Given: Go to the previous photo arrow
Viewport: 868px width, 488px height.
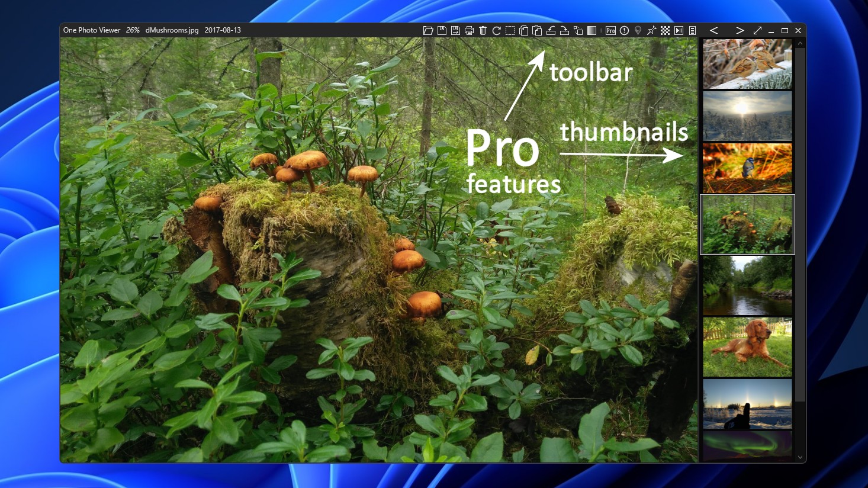Looking at the screenshot, I should (x=714, y=31).
